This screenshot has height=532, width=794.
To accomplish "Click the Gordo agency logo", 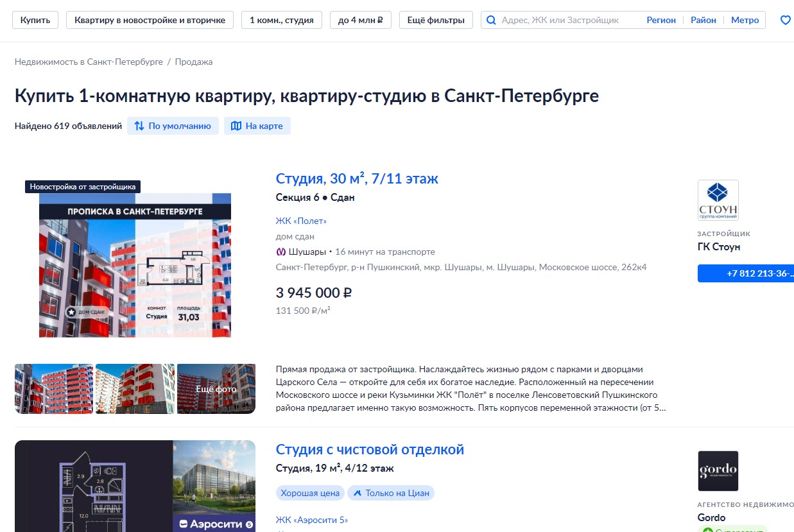I will [718, 471].
